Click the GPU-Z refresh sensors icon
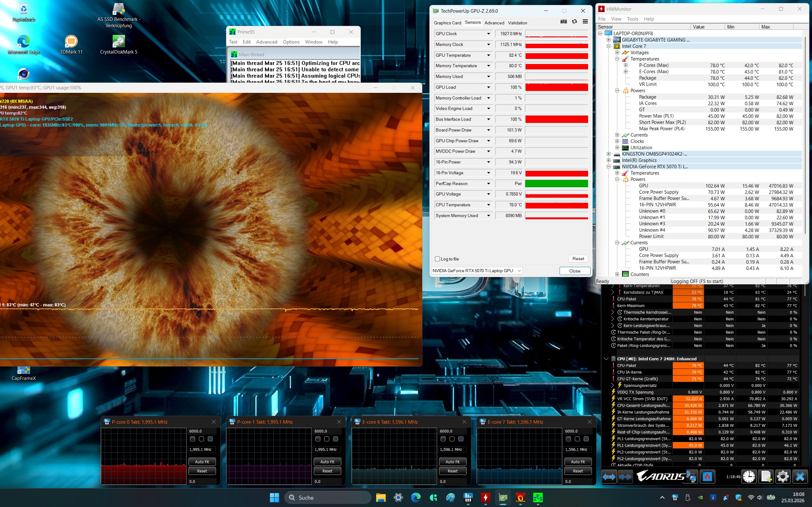The height and width of the screenshot is (507, 812). (574, 22)
